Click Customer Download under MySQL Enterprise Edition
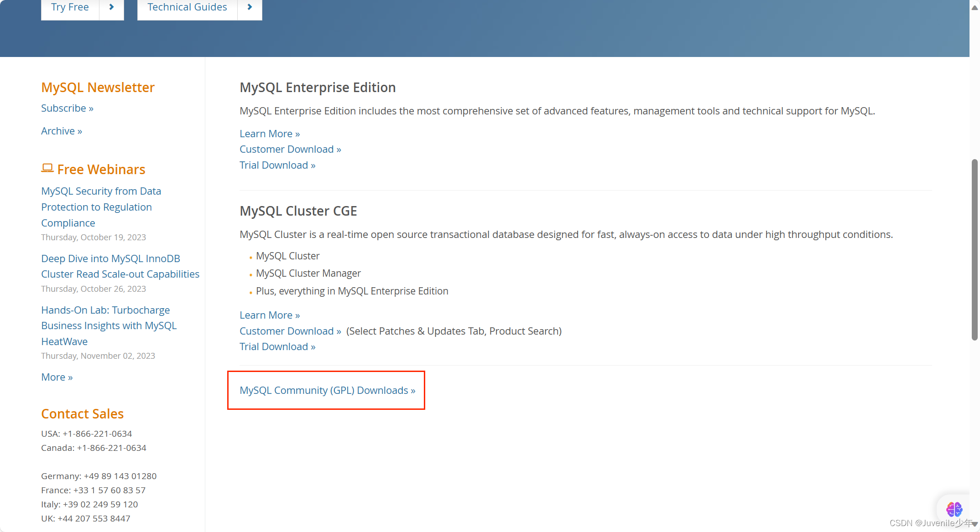 coord(290,149)
